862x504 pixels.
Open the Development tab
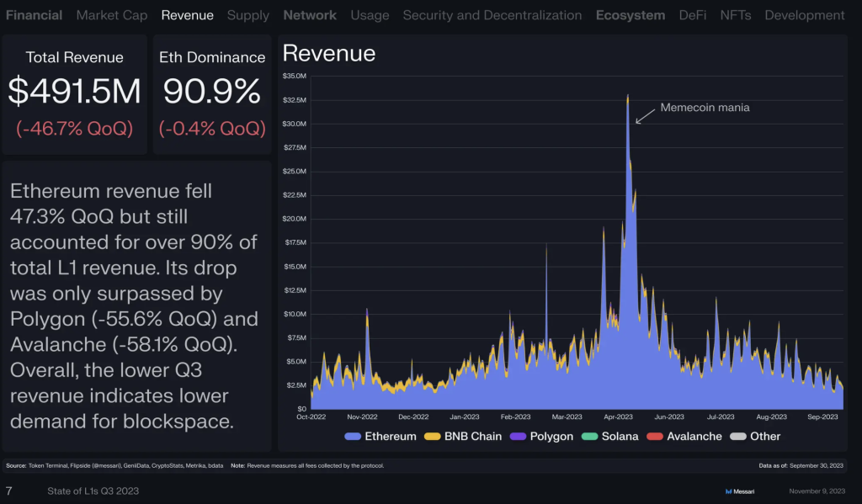[x=805, y=15]
